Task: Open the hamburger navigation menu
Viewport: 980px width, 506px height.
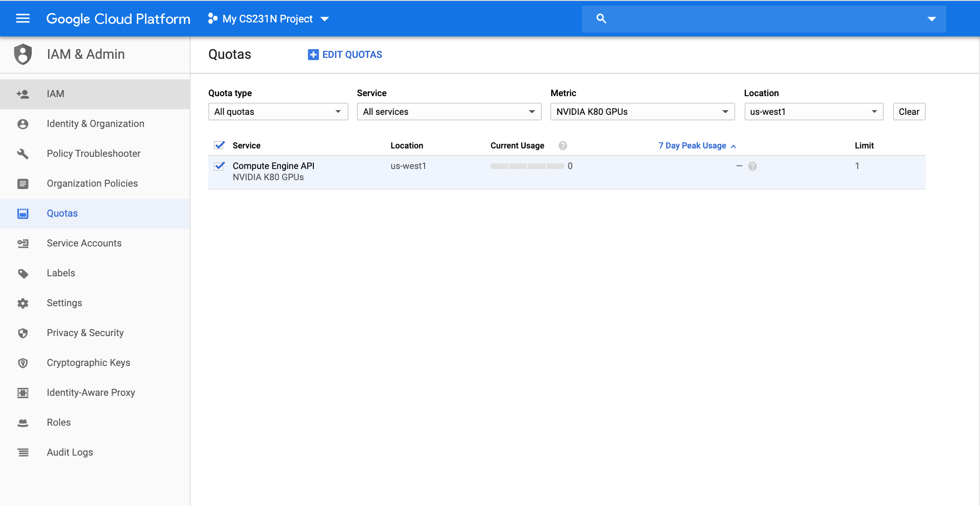Action: [x=22, y=19]
